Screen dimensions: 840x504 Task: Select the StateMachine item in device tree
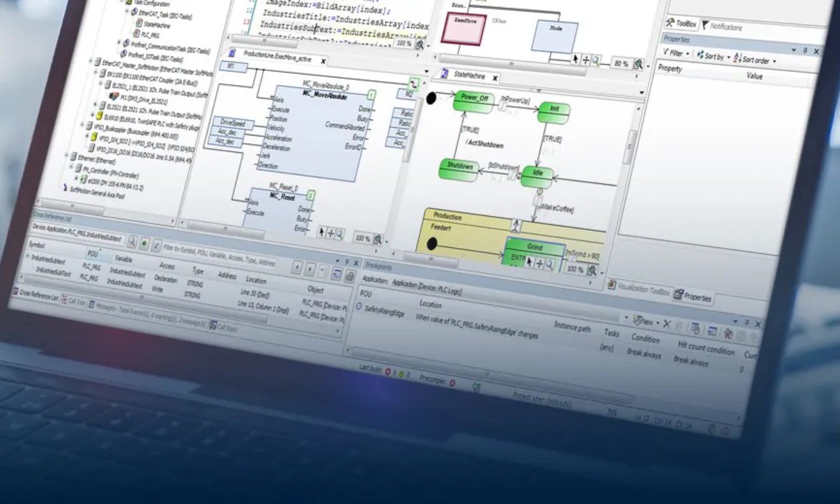click(152, 24)
